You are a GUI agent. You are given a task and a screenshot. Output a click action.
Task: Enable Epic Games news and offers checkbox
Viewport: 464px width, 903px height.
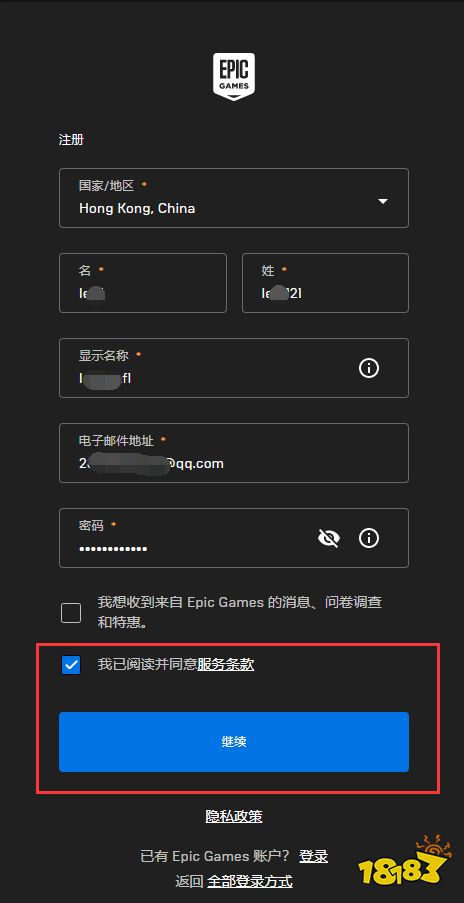[x=71, y=613]
